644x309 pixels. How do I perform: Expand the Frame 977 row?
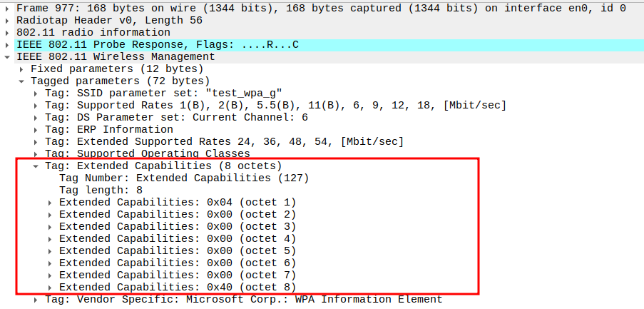[x=7, y=9]
